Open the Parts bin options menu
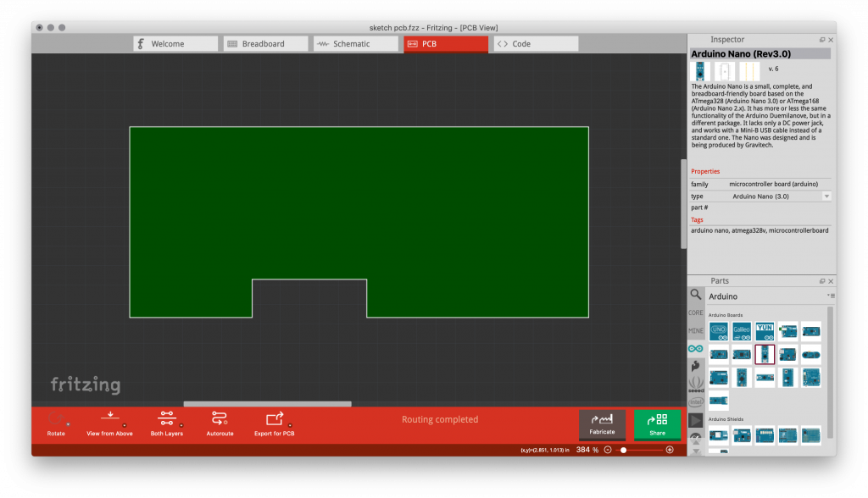The height and width of the screenshot is (498, 868). tap(831, 296)
